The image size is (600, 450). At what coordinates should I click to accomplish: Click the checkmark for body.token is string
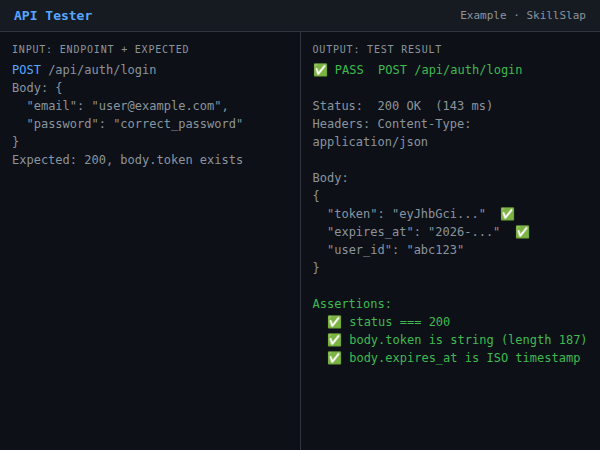(334, 340)
